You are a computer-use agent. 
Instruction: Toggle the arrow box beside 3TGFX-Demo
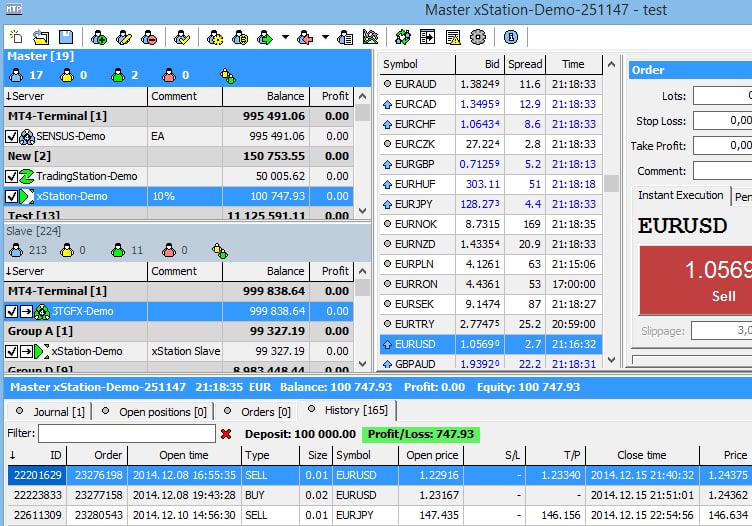click(26, 312)
